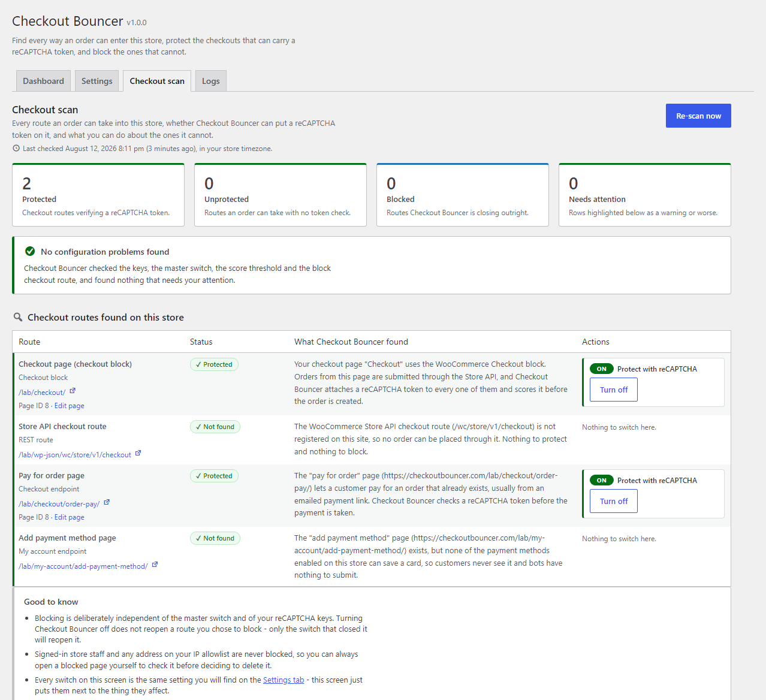Click Not found badge in Add payment method row
This screenshot has width=766, height=700.
[x=215, y=538]
